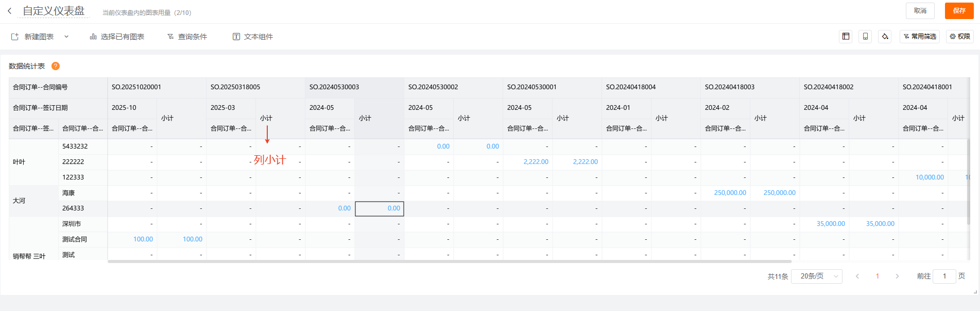Click the 保存 save button
Image resolution: width=980 pixels, height=311 pixels.
click(959, 11)
